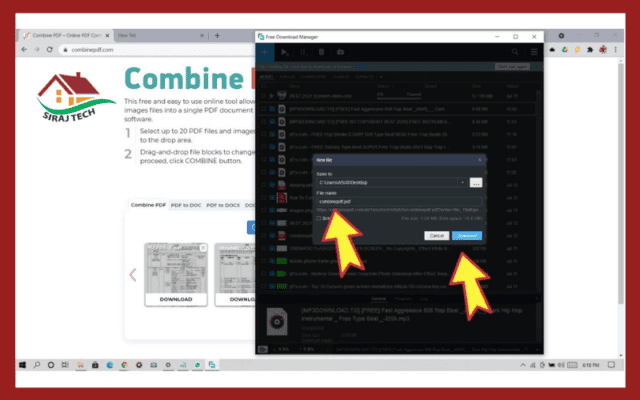640x400 pixels.
Task: Tick the checkbox for the 09.07.2021 download row
Action: (x=264, y=96)
